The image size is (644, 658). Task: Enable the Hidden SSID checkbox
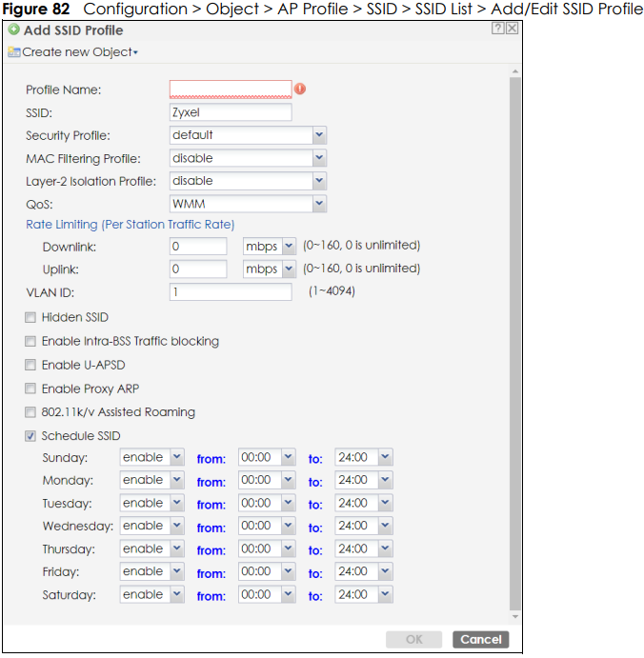pos(30,317)
